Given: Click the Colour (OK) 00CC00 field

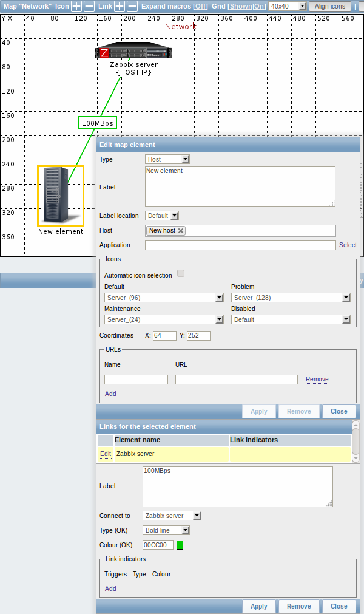Looking at the screenshot, I should click(158, 545).
